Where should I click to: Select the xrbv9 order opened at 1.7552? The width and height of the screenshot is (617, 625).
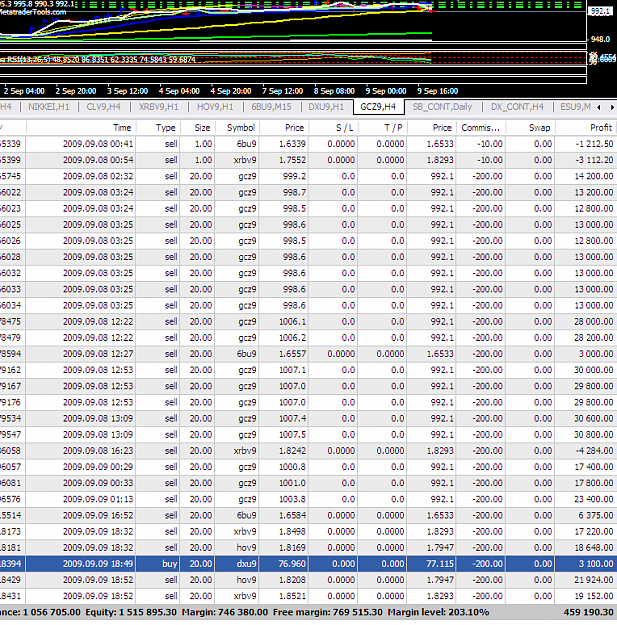pyautogui.click(x=308, y=160)
